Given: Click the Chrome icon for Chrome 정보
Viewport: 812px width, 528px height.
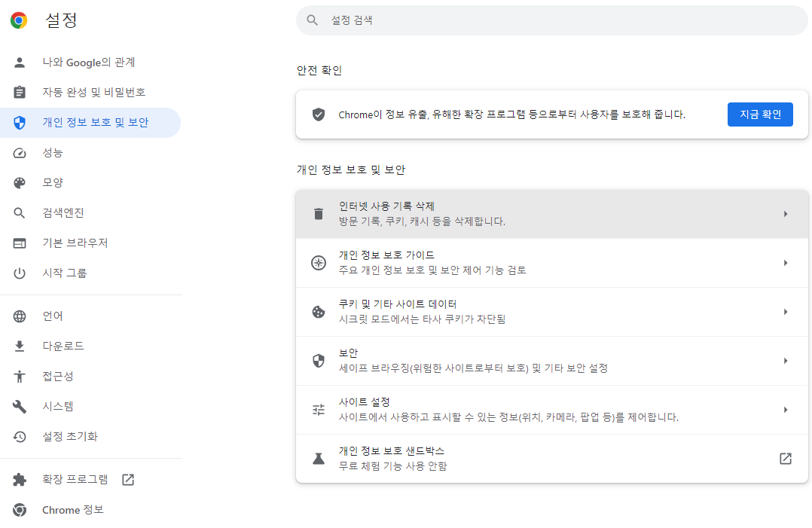Looking at the screenshot, I should click(20, 510).
